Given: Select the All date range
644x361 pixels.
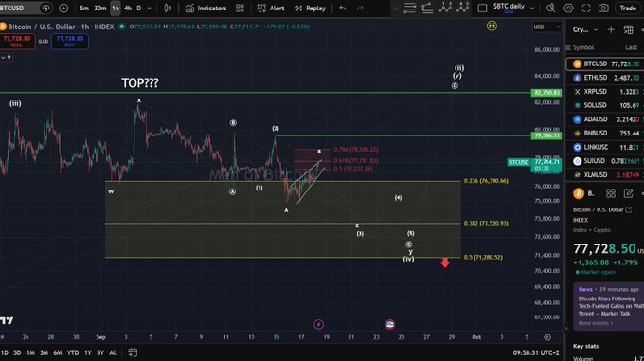Looking at the screenshot, I should coord(113,352).
